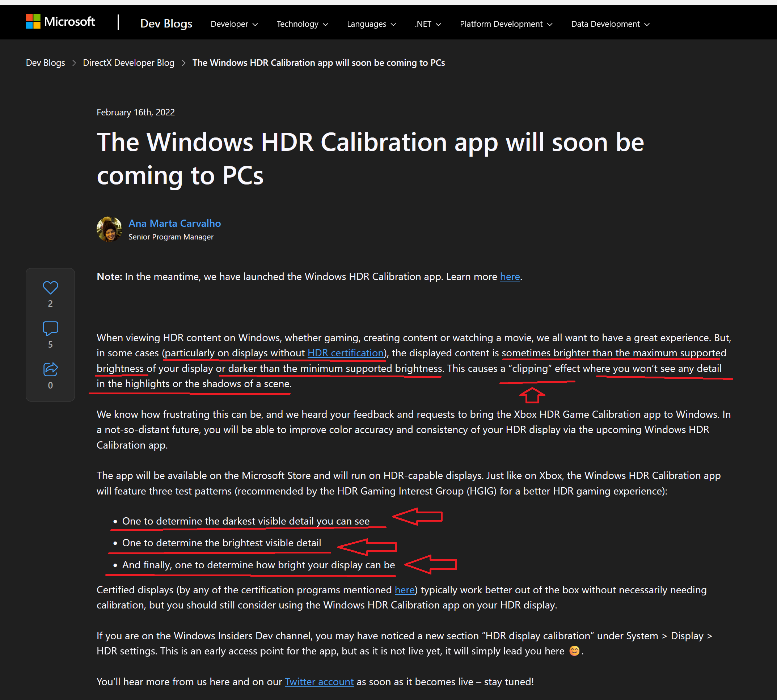The height and width of the screenshot is (700, 777).
Task: Expand the Platform Development dropdown
Action: coord(506,24)
